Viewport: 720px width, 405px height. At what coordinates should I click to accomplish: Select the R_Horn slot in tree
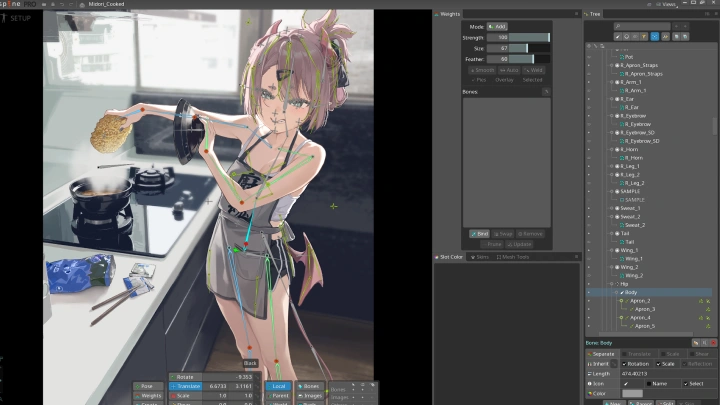629,150
